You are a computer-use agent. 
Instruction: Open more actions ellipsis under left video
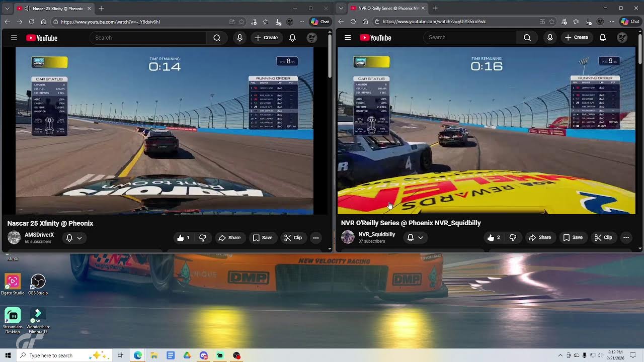click(316, 238)
